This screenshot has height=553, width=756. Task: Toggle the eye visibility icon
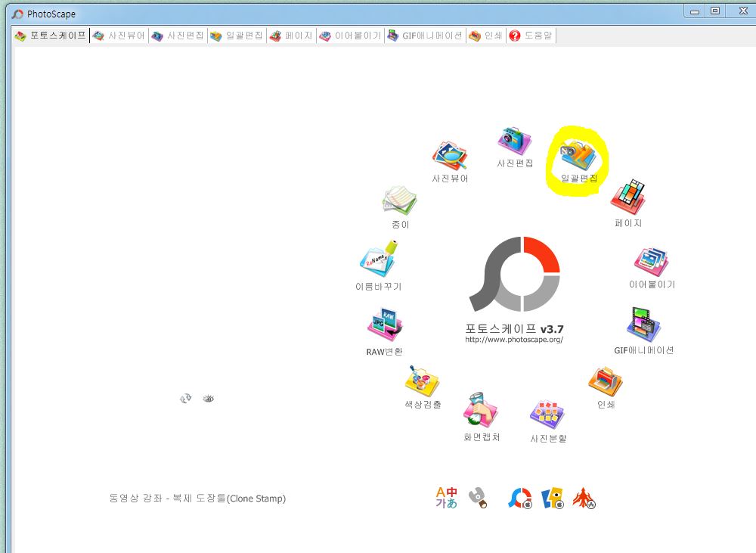pyautogui.click(x=209, y=398)
